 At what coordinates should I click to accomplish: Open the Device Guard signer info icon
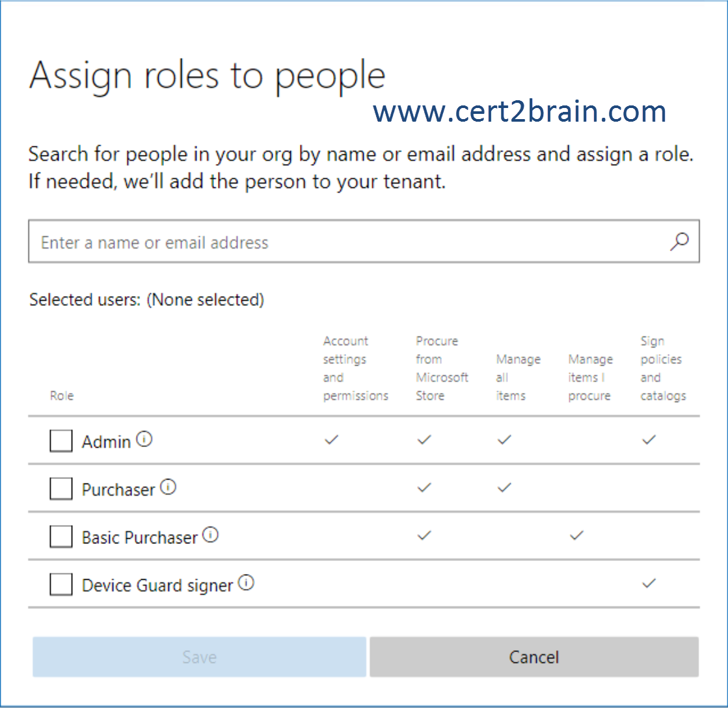click(x=246, y=582)
